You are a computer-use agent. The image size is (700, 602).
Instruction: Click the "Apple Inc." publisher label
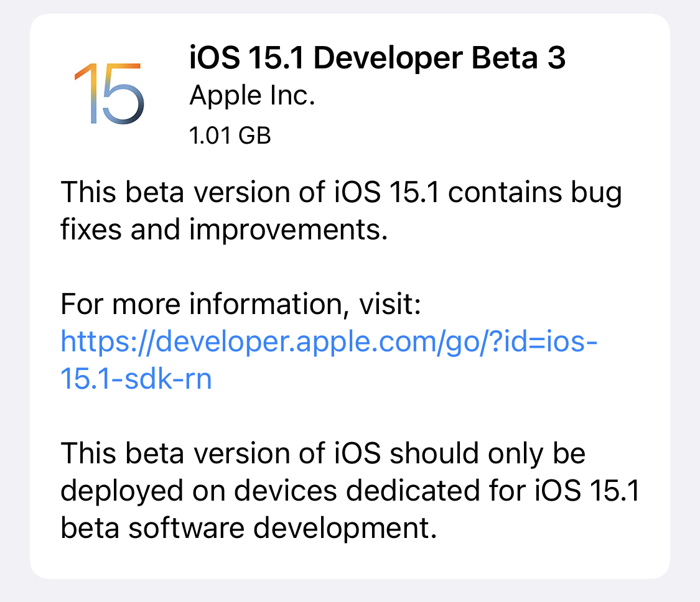coord(252,96)
